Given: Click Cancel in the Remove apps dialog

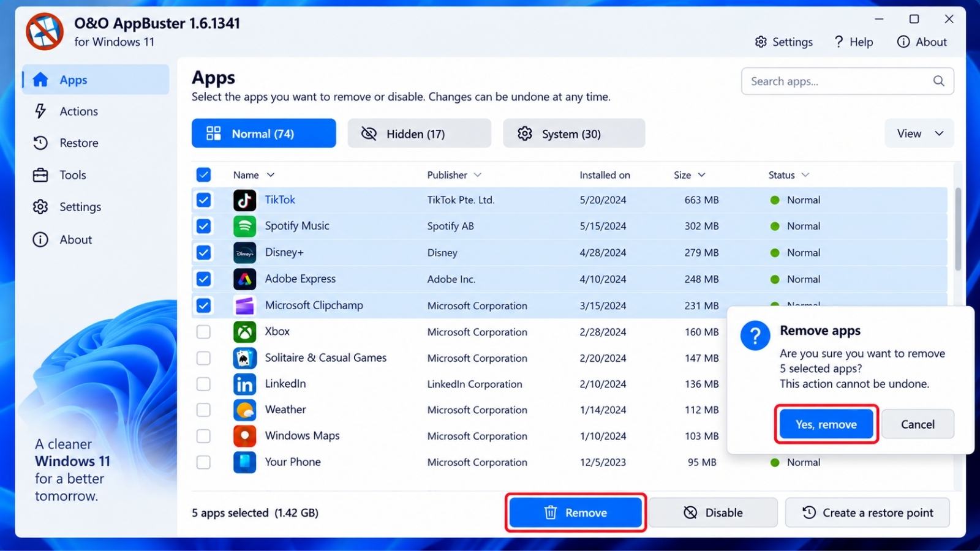Looking at the screenshot, I should coord(918,424).
